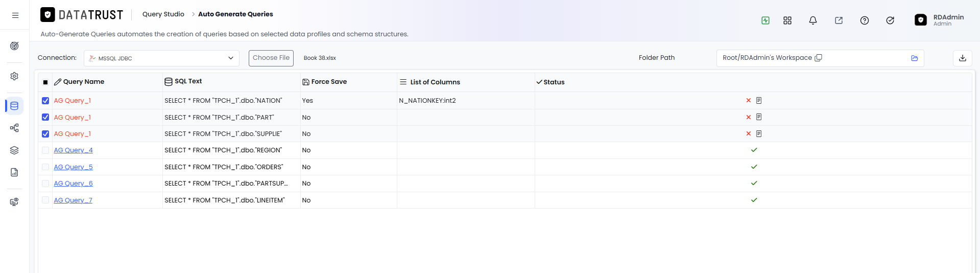Open the report file sidebar icon
Image resolution: width=980 pixels, height=273 pixels.
click(14, 172)
